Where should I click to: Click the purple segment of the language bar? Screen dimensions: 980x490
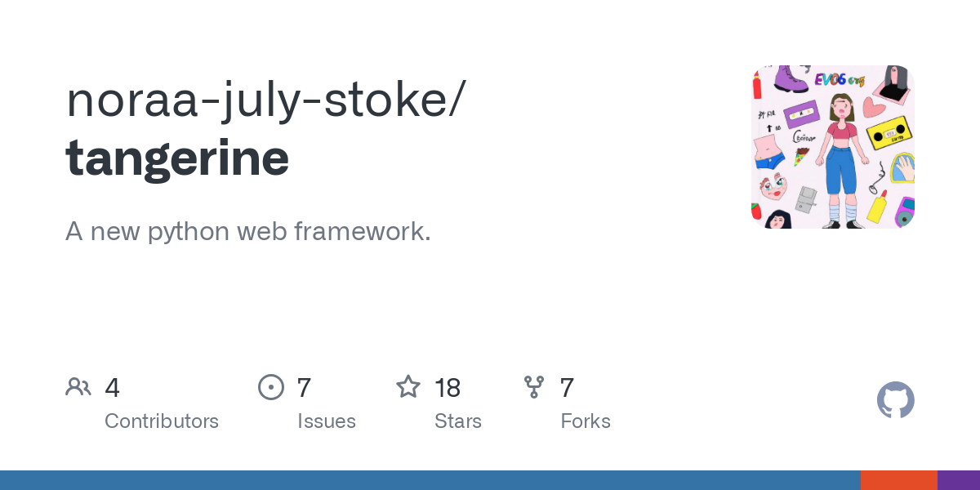click(959, 480)
